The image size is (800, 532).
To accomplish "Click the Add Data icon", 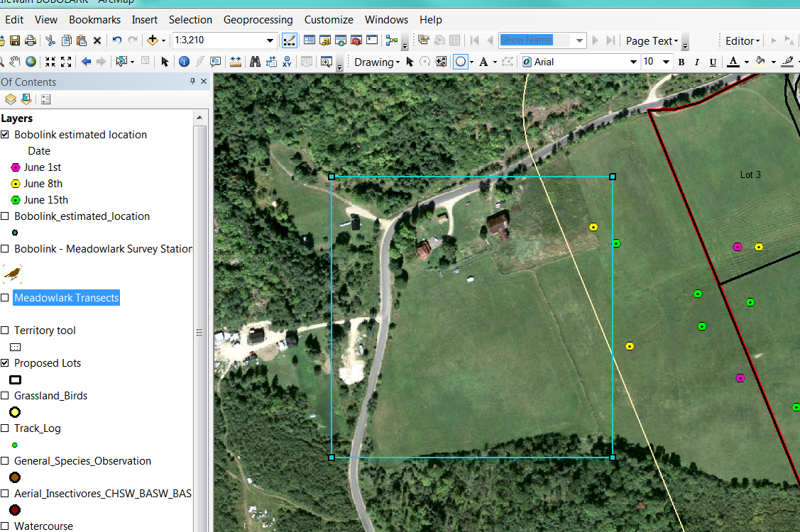I will click(153, 40).
